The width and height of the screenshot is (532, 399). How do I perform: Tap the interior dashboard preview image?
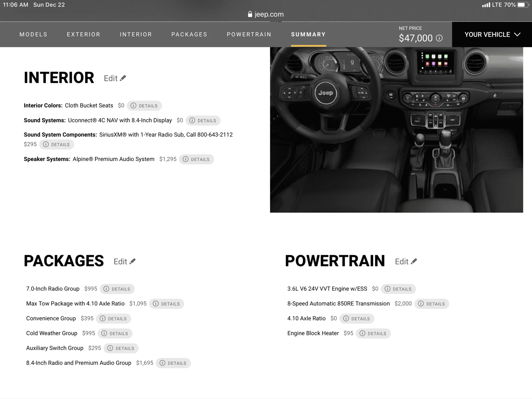[x=396, y=130]
